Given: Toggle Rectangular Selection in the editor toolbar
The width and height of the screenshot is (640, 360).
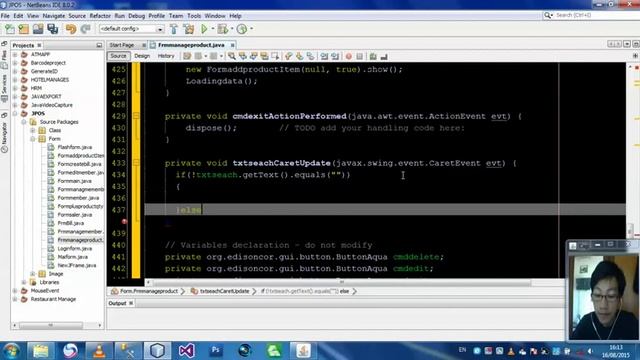Looking at the screenshot, I should (x=275, y=56).
